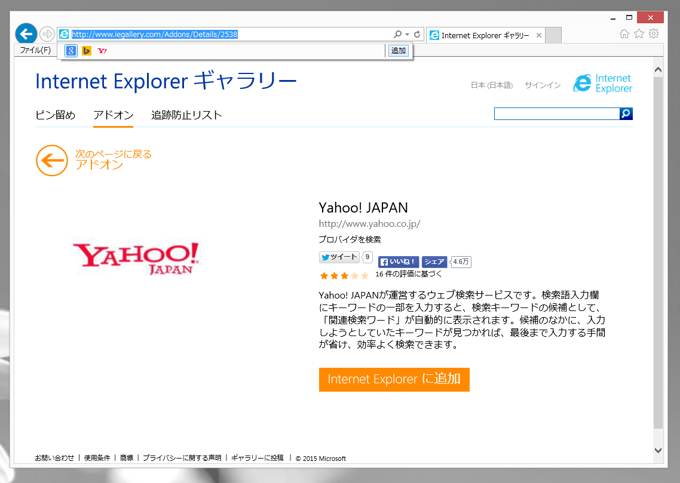Switch to the Internet Explorer ギャラリー tab
Image resolution: width=680 pixels, height=483 pixels.
click(485, 36)
